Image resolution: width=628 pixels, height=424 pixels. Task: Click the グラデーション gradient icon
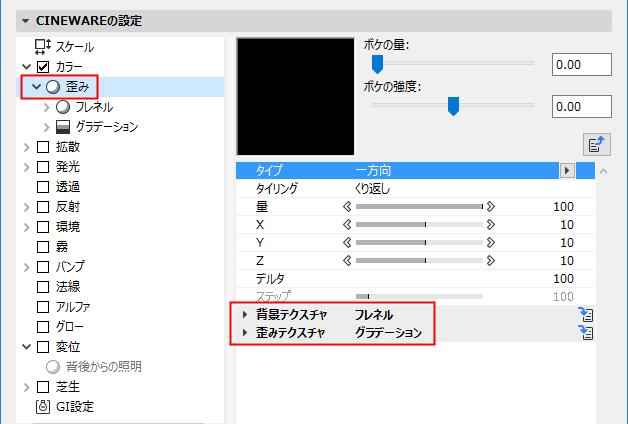pos(63,127)
